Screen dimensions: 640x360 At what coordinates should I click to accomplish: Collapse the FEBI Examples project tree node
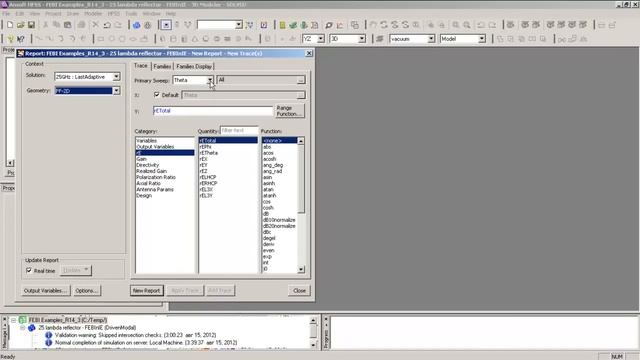coord(13,320)
